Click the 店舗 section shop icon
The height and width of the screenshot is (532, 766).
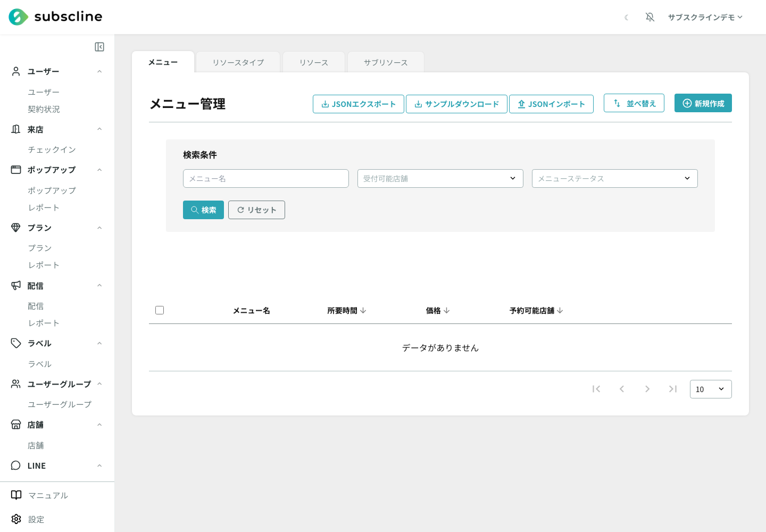coord(16,425)
